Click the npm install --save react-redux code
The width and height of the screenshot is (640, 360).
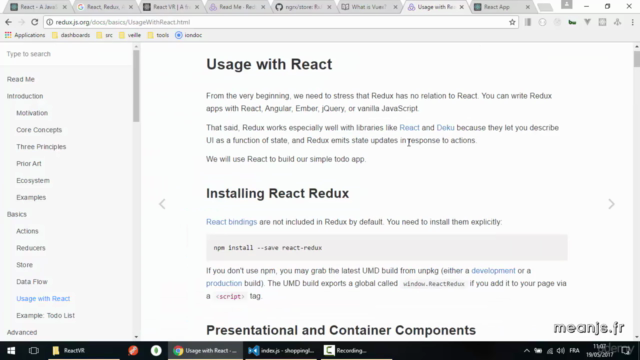[268, 248]
